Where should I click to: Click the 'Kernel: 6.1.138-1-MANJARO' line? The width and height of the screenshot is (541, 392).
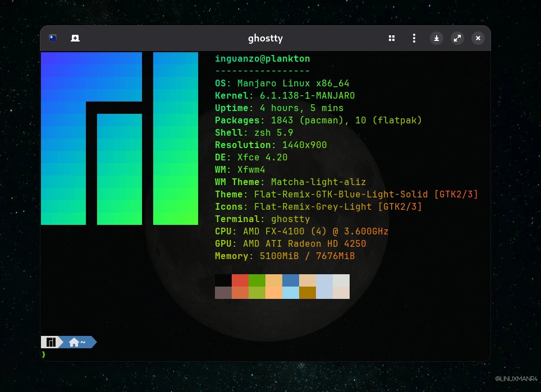[x=285, y=95]
